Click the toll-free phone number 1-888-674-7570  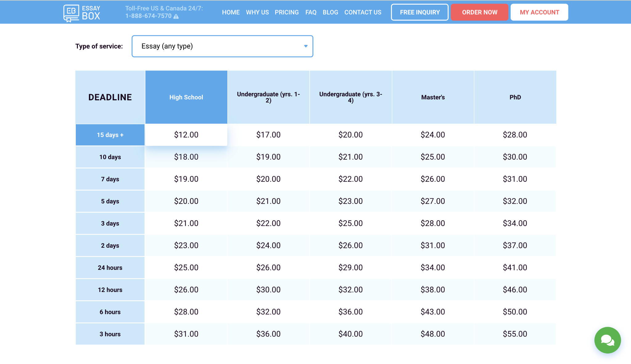[x=148, y=16]
